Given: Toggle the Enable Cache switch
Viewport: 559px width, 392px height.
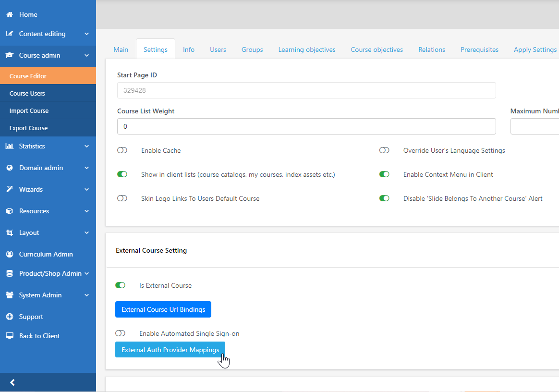Looking at the screenshot, I should (122, 150).
